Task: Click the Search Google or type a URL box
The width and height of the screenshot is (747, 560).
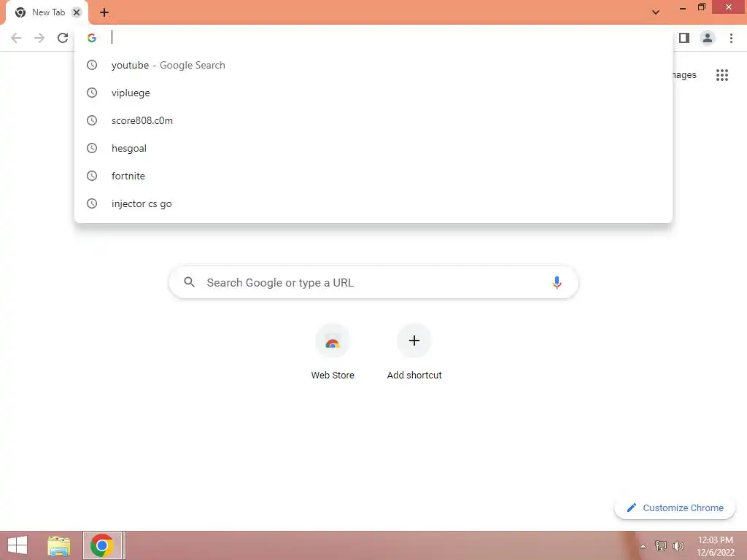Action: pyautogui.click(x=373, y=282)
